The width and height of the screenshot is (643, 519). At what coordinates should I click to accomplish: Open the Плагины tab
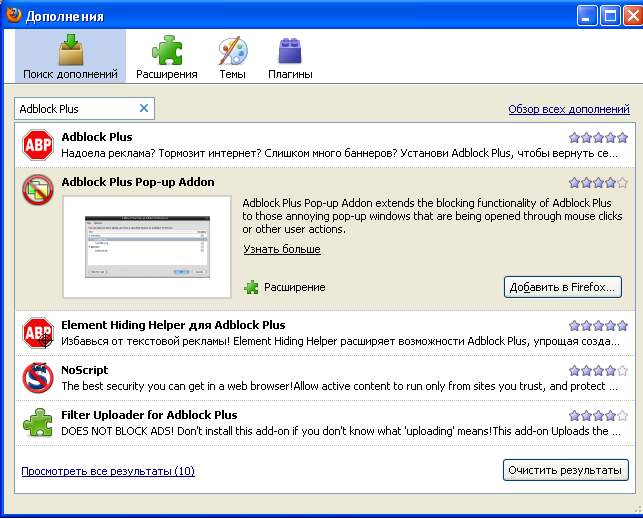pyautogui.click(x=290, y=57)
